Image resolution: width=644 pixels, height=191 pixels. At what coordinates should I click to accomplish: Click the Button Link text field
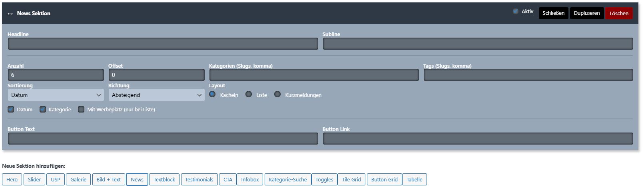pos(478,139)
